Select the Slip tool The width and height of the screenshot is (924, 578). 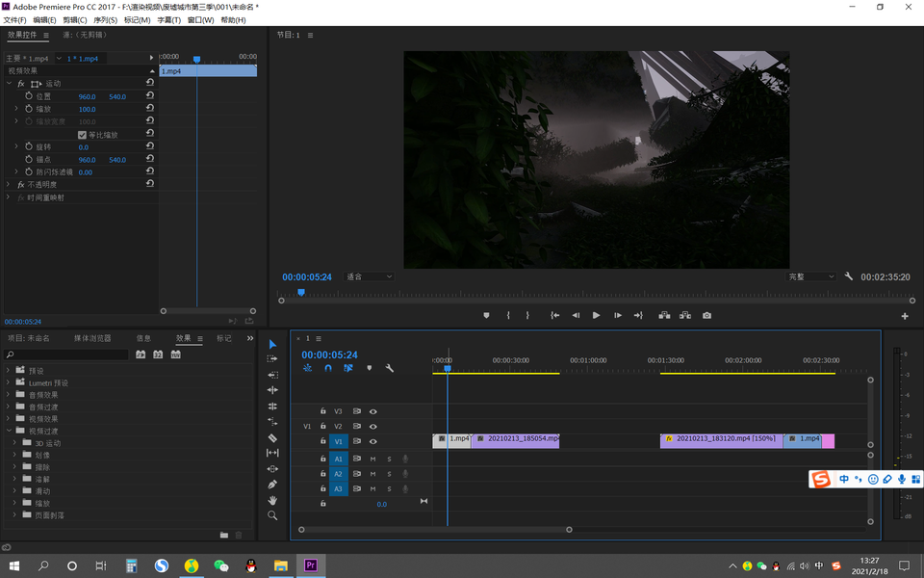(x=272, y=453)
